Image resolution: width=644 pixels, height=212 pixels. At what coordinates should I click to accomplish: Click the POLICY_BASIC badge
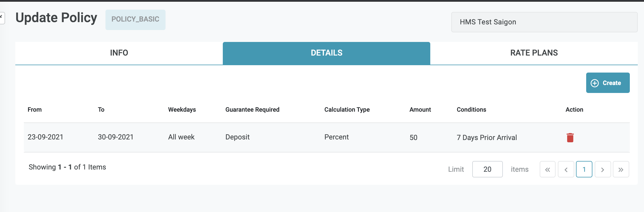click(x=135, y=20)
